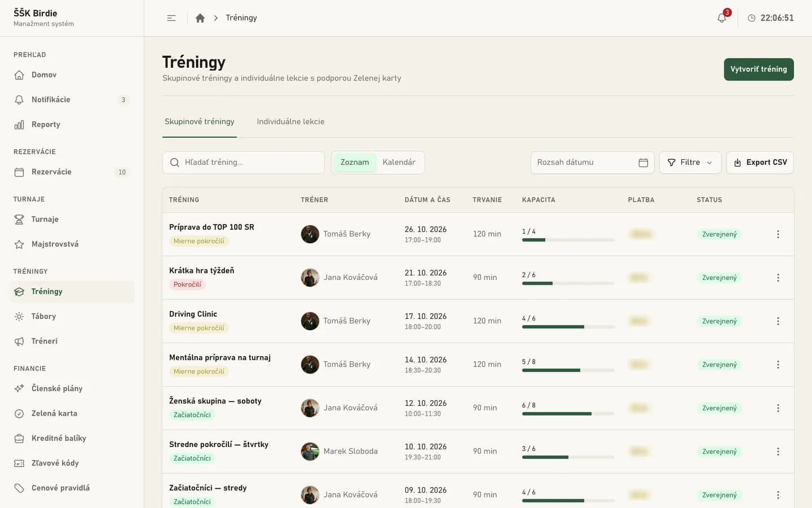Focus the Hľadať tréning search field
The height and width of the screenshot is (508, 812).
coord(244,163)
